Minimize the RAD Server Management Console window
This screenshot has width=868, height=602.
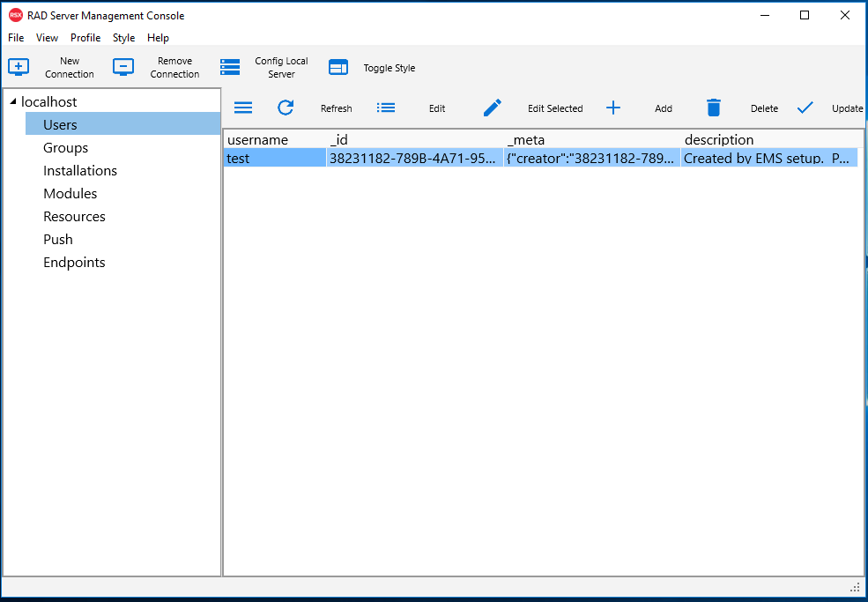pos(765,16)
